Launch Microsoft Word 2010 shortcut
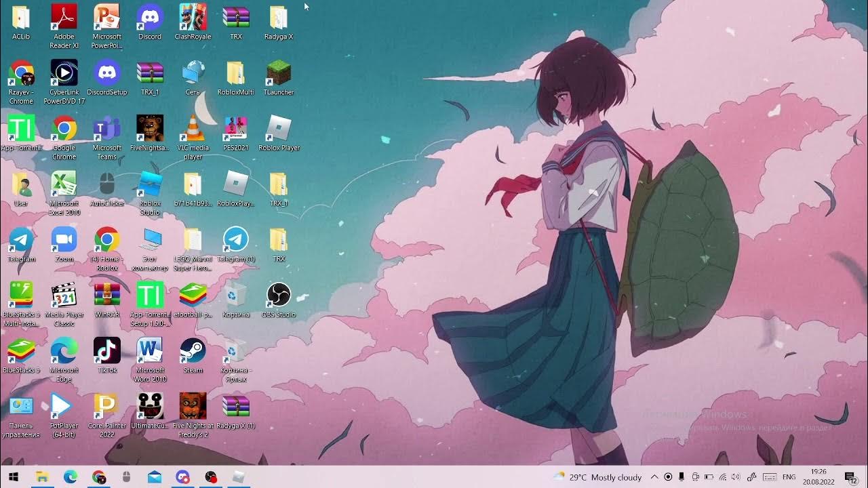This screenshot has width=868, height=488. pyautogui.click(x=150, y=361)
